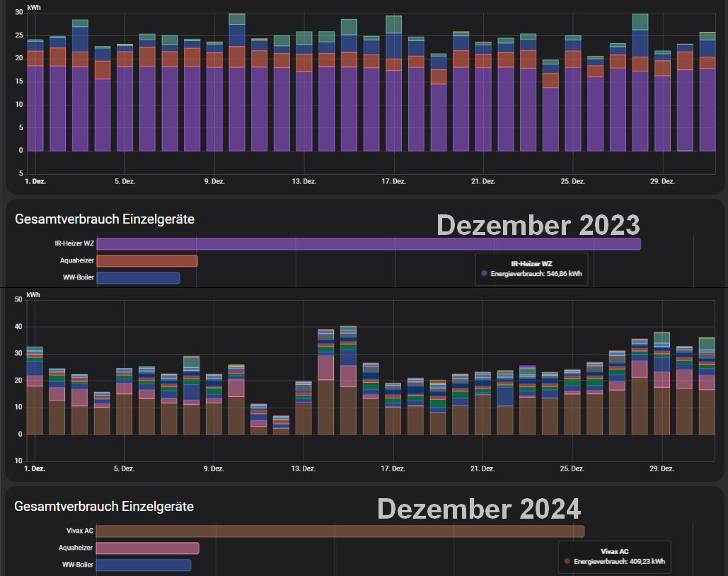Click the 13. Dez. x-axis label in the lower chart
728x576 pixels.
304,468
